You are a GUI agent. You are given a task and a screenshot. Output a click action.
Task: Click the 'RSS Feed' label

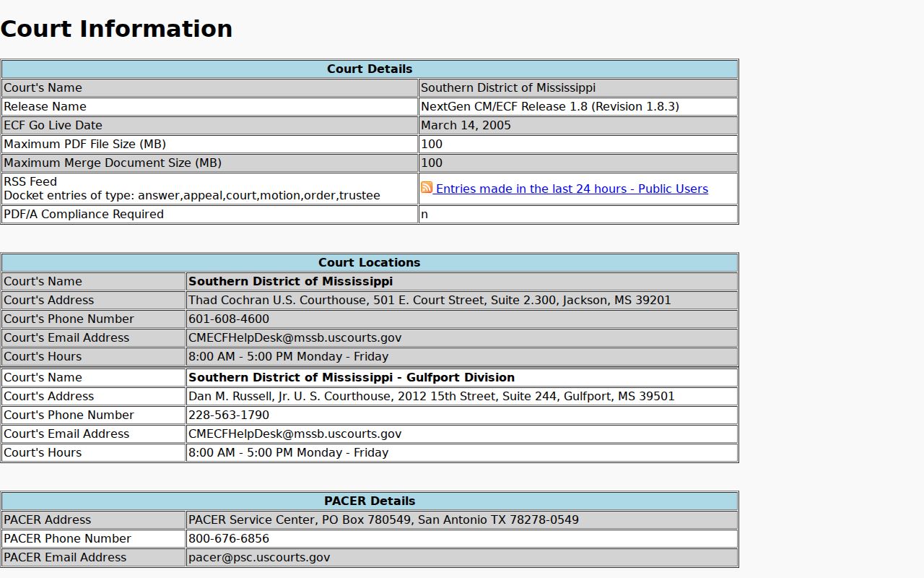click(x=30, y=181)
